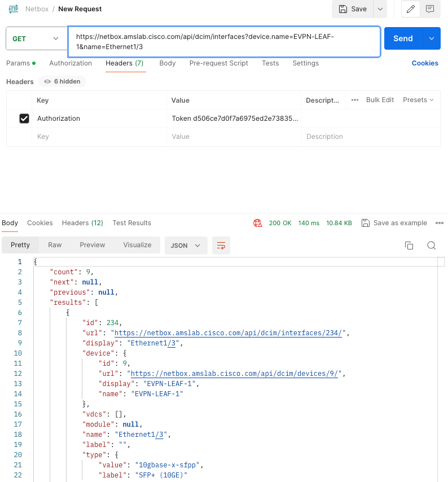Select the response Body tab
448x482 pixels.
tap(10, 223)
